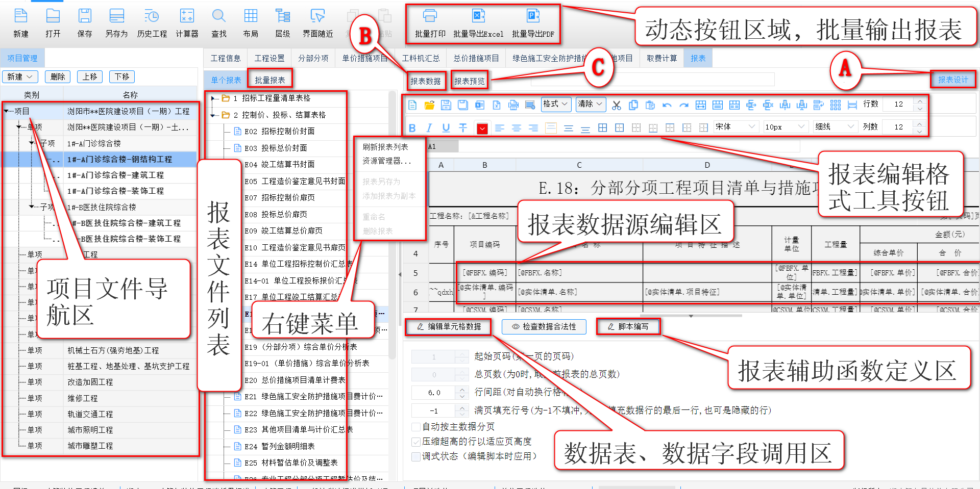Switch to the 工料机汇总 tab
Screen dimensions: 980x489
tap(422, 58)
